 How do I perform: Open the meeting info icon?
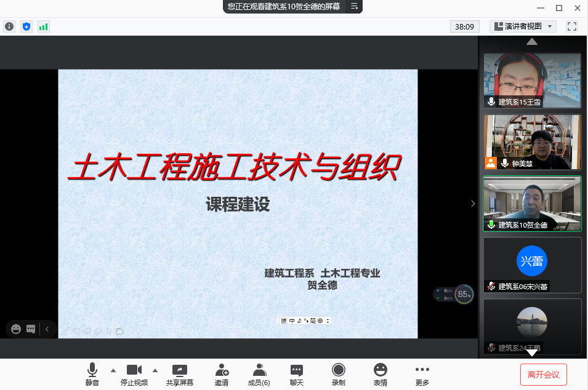pyautogui.click(x=9, y=26)
